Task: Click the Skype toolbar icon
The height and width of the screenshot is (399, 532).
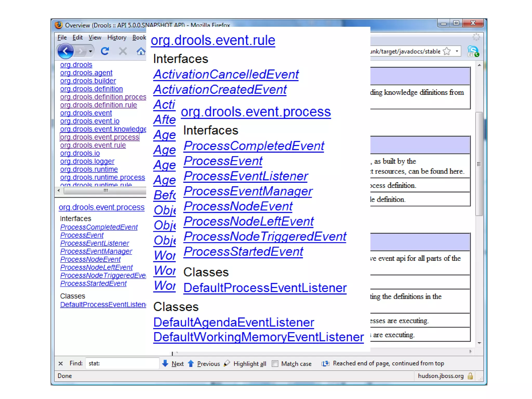Action: coord(473,51)
